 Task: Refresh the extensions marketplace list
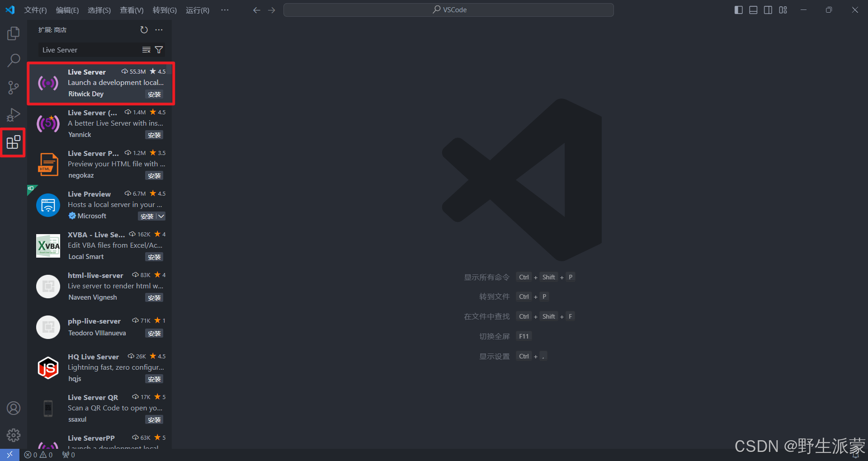click(144, 30)
